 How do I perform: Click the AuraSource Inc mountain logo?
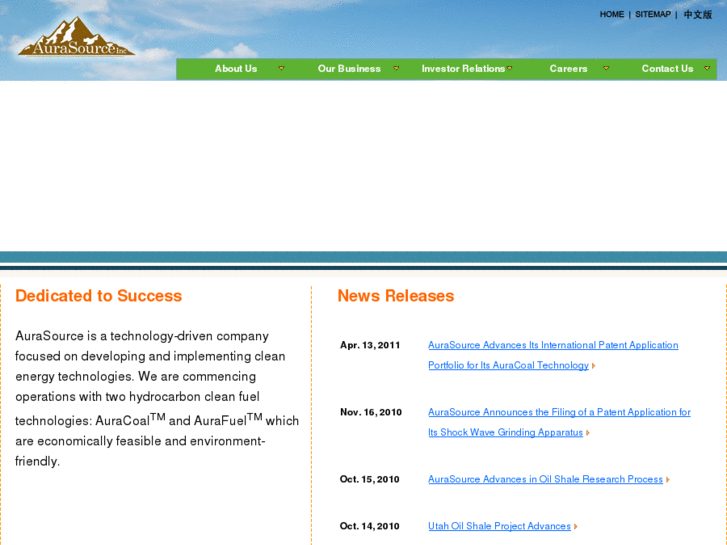click(x=77, y=37)
